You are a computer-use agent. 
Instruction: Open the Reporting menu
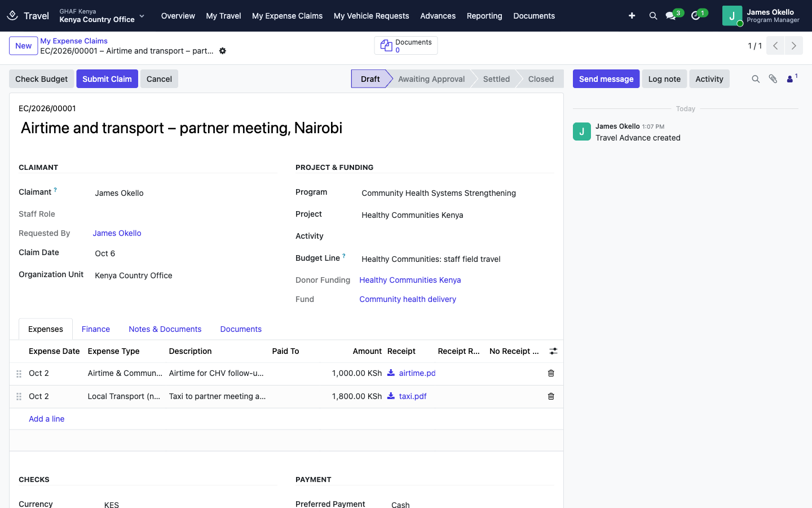484,16
